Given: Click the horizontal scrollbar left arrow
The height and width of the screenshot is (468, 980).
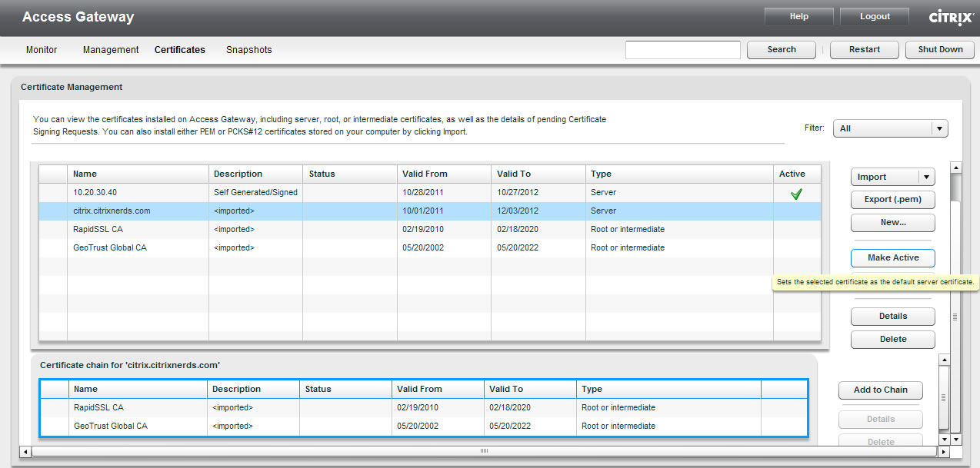Looking at the screenshot, I should click(x=25, y=452).
